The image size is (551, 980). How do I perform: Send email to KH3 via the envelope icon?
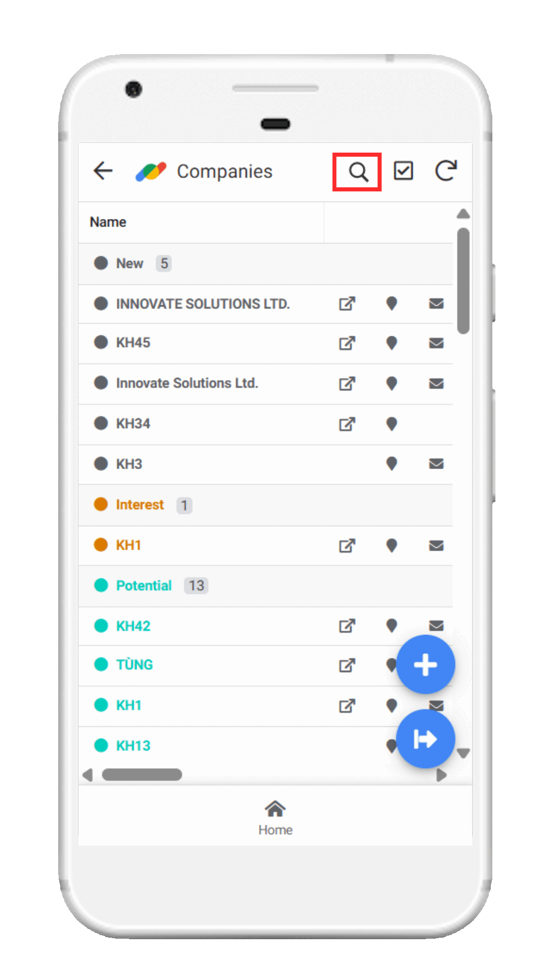click(436, 463)
